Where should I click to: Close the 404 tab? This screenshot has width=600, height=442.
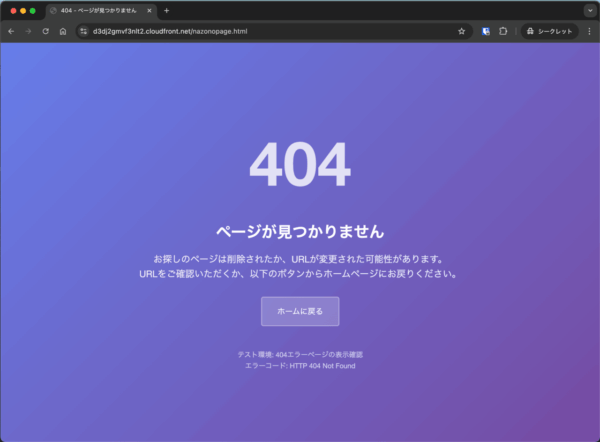[x=150, y=10]
